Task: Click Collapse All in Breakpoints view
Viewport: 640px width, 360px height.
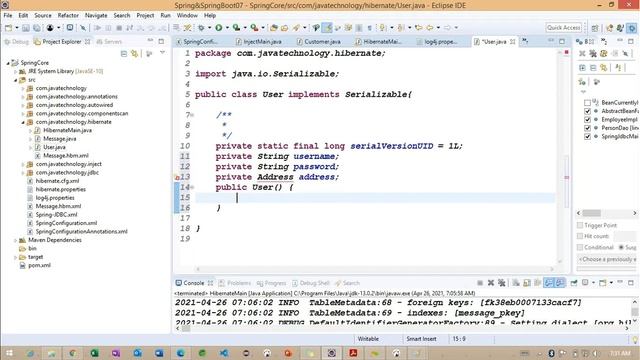Action: pos(593,68)
